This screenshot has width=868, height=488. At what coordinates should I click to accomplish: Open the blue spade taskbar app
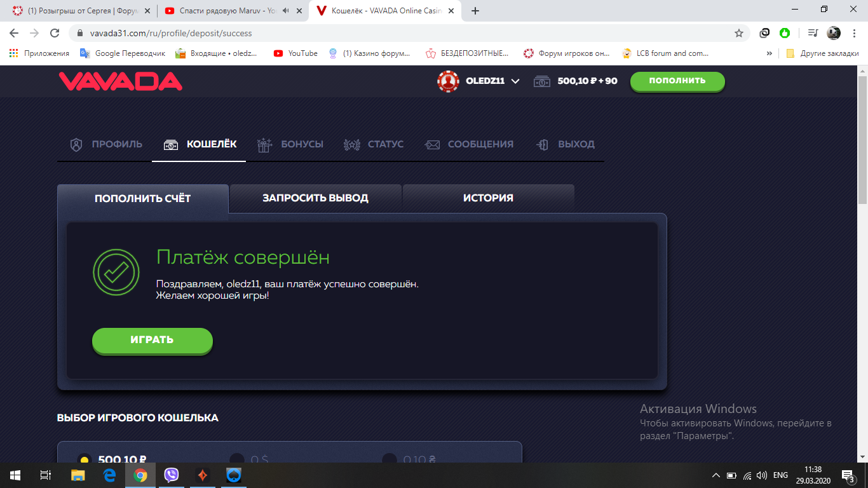click(234, 475)
